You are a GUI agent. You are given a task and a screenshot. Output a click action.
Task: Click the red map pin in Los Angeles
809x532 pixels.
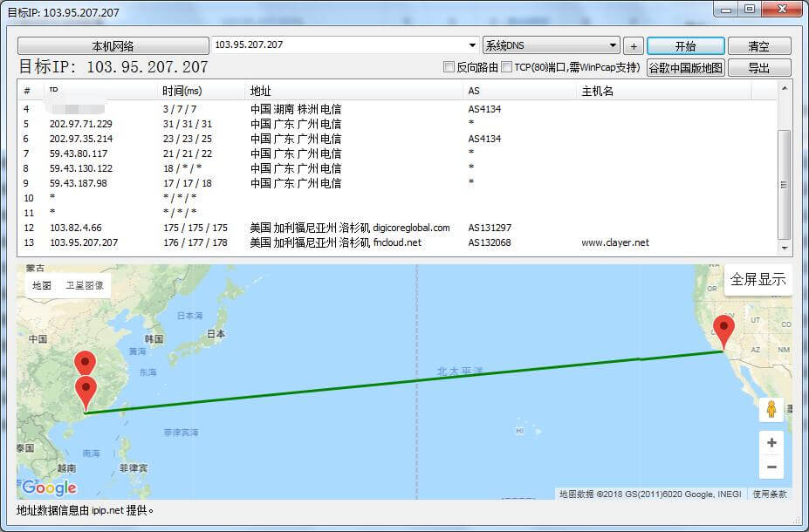(x=723, y=332)
